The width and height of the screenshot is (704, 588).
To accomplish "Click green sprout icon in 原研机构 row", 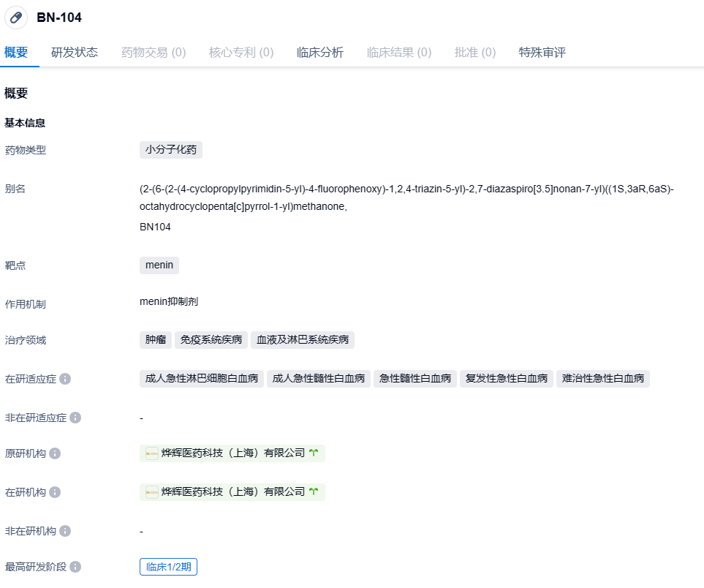I will 314,453.
